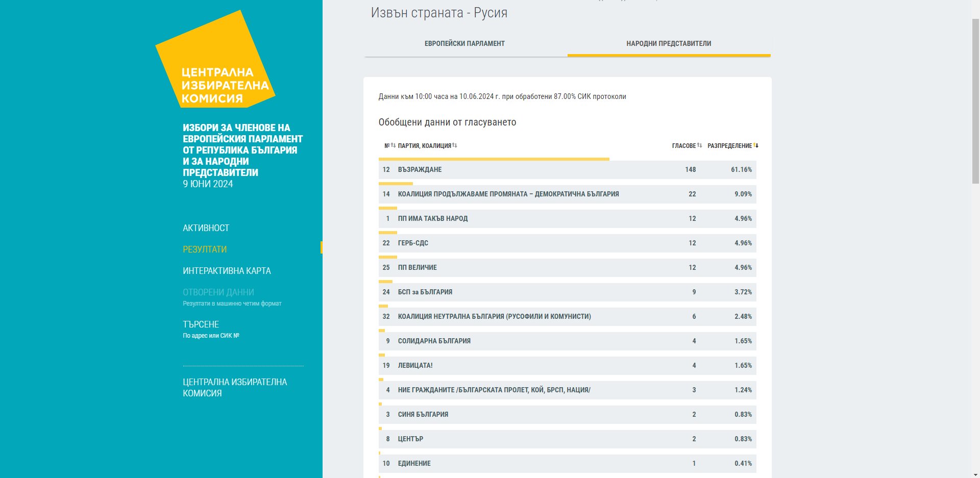Click the 61.16% value for ВЪЗРАЖДАНЕ

[x=741, y=170]
